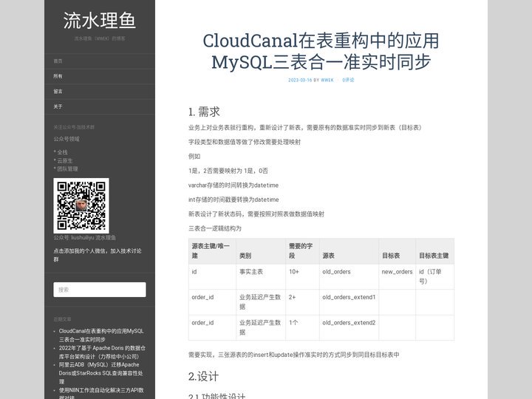
Task: Click table header 源表主键/唯一建
Action: pos(211,250)
